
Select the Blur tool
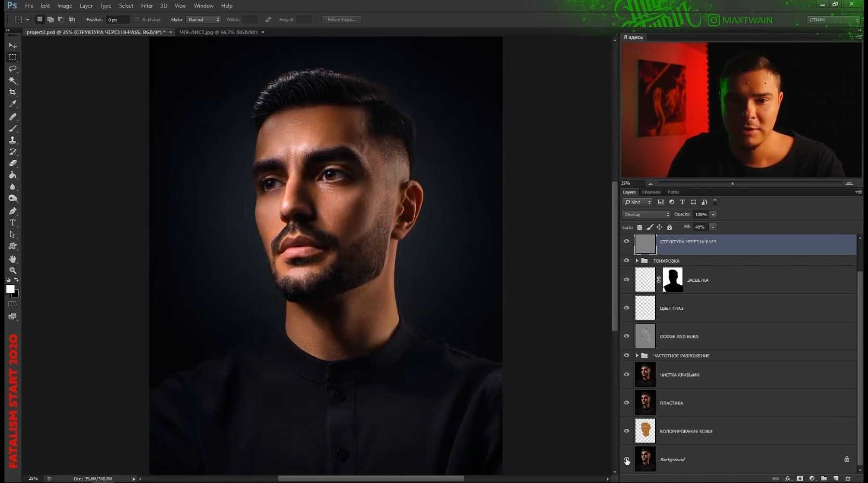pyautogui.click(x=12, y=187)
